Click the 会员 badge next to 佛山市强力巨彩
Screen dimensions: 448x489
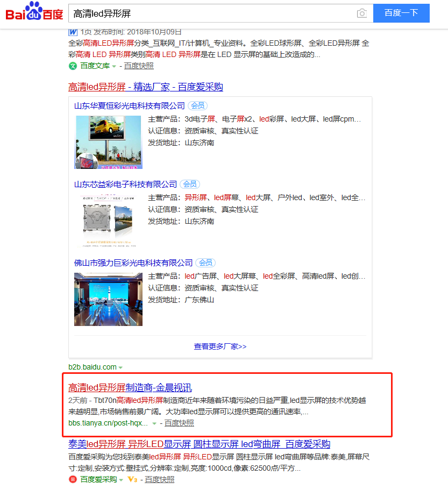[205, 263]
